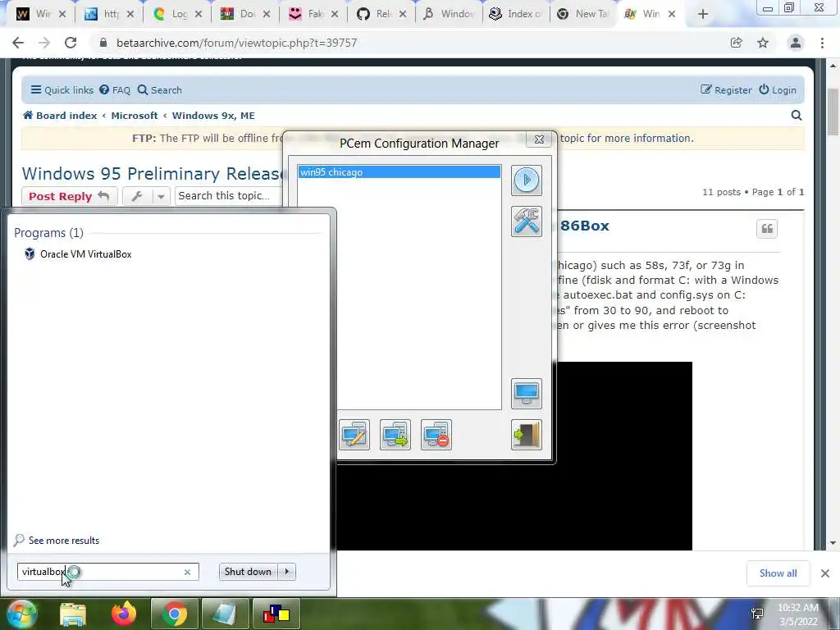Switch to the New Tab tab
This screenshot has height=630, width=840.
click(583, 14)
